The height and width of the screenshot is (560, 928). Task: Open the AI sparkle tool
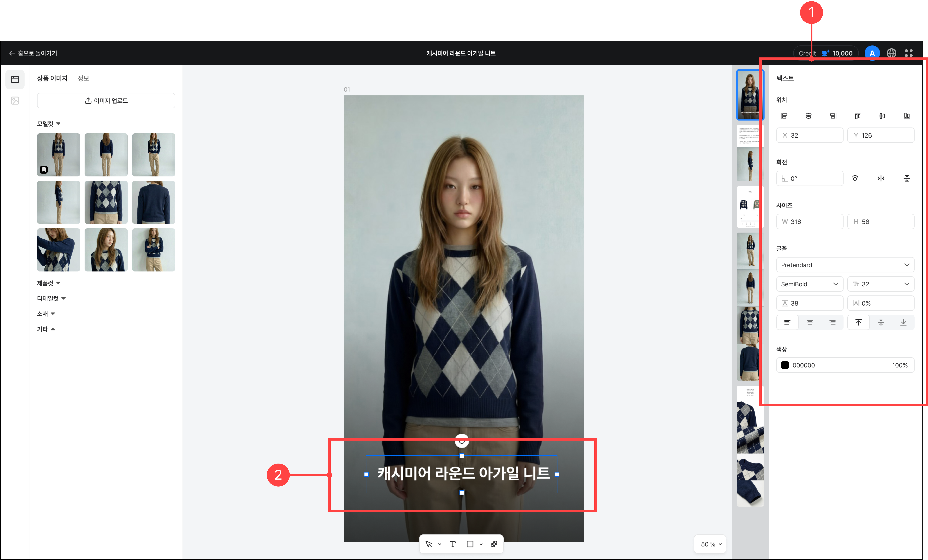[x=494, y=544]
